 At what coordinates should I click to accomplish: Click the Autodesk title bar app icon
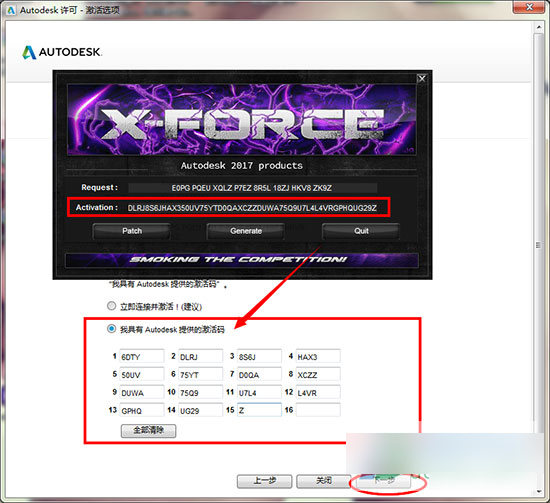click(11, 10)
